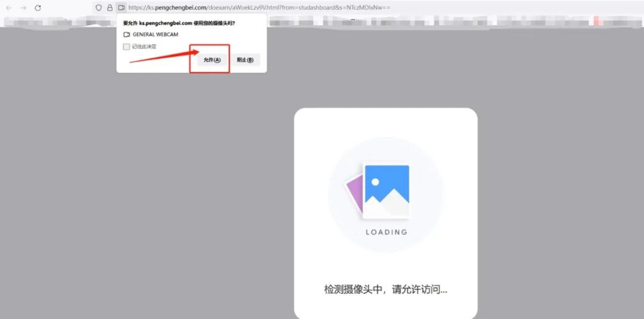Click the 记住此决定 checkbox label text
The width and height of the screenshot is (644, 319).
click(x=144, y=47)
